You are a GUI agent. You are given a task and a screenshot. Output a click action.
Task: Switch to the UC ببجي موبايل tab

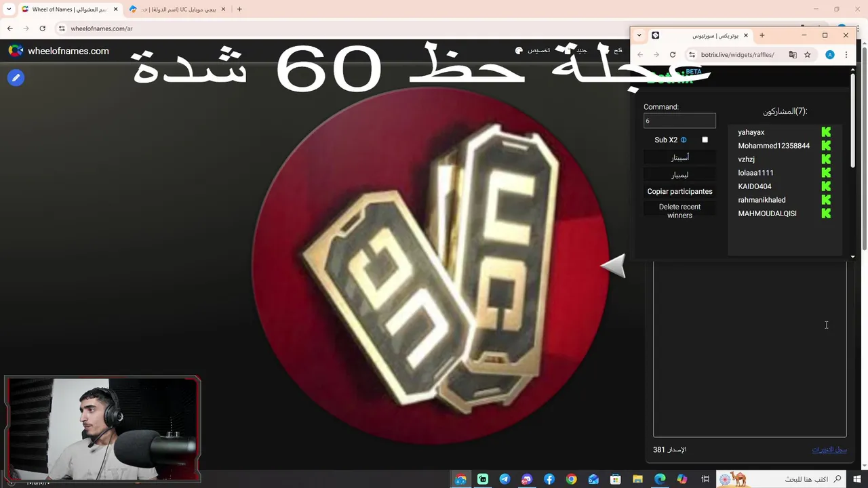(178, 9)
